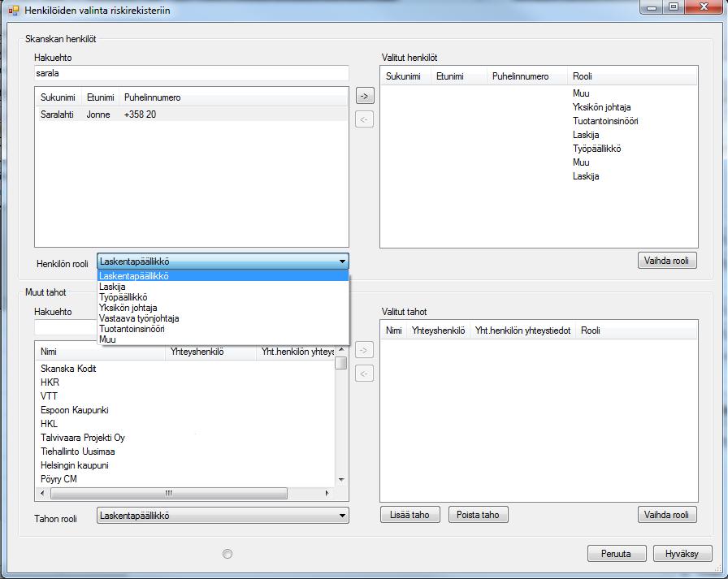Image resolution: width=728 pixels, height=579 pixels.
Task: Select Helsingin kaupuni row
Action: click(184, 465)
